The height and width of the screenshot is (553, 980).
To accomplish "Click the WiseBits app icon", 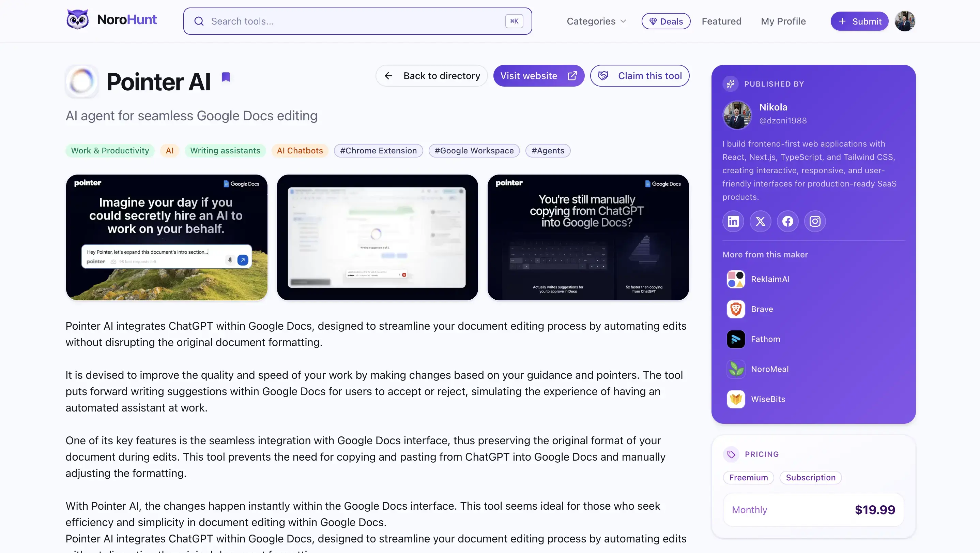I will (x=736, y=400).
